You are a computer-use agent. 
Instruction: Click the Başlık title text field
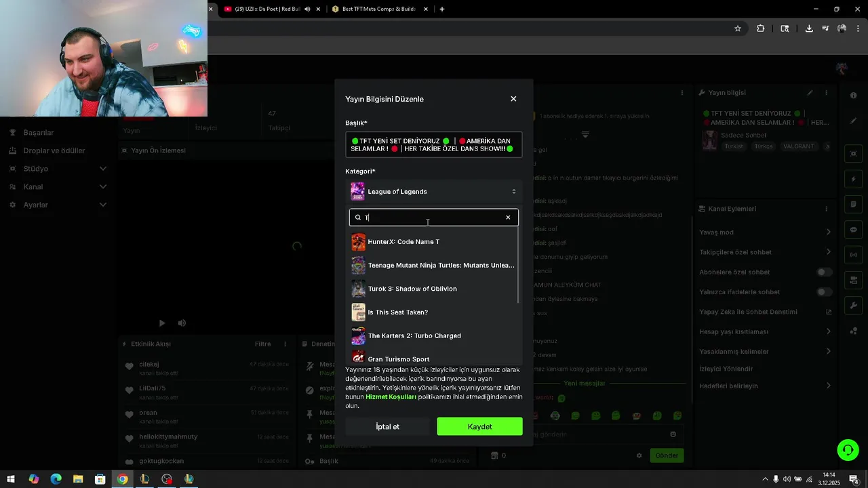coord(433,144)
